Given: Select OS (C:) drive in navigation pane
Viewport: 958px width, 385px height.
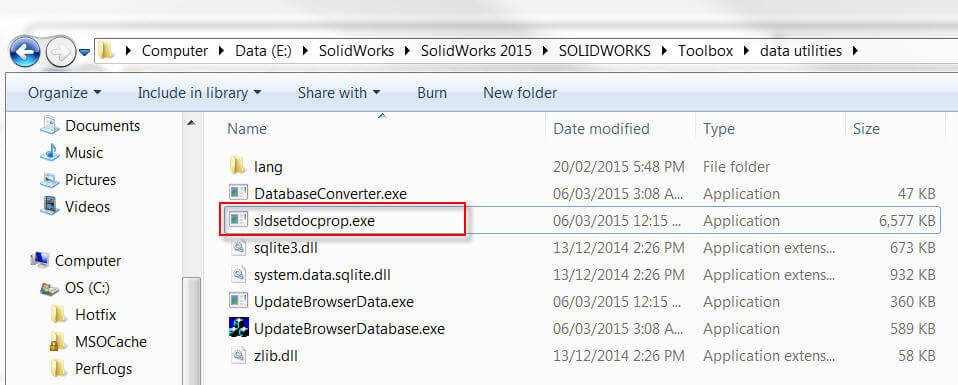Looking at the screenshot, I should [87, 288].
